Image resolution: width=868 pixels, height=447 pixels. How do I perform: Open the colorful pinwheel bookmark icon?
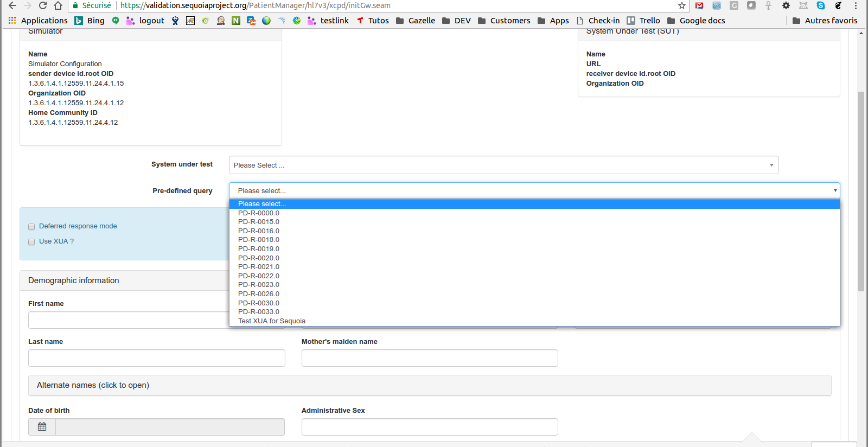pos(297,21)
